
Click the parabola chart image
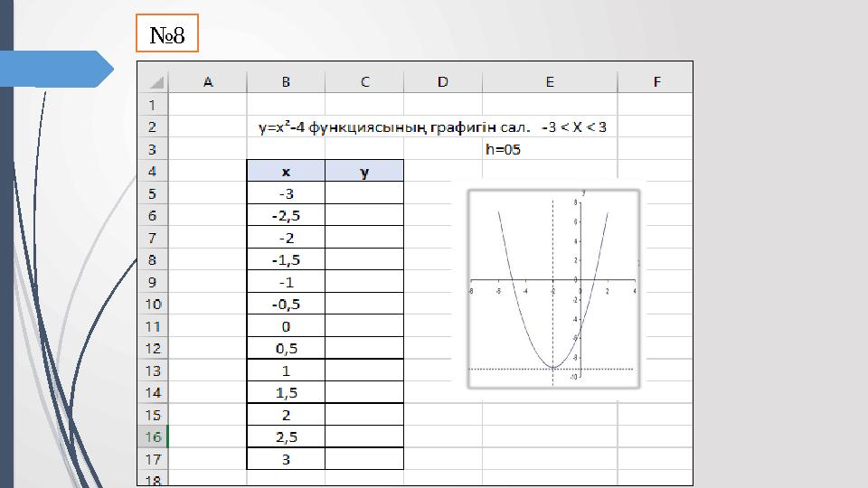tap(552, 288)
